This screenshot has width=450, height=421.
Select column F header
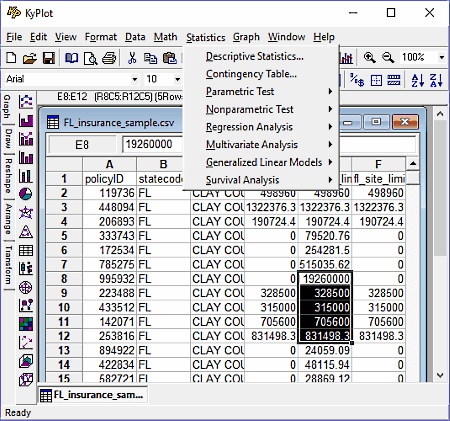pos(378,164)
